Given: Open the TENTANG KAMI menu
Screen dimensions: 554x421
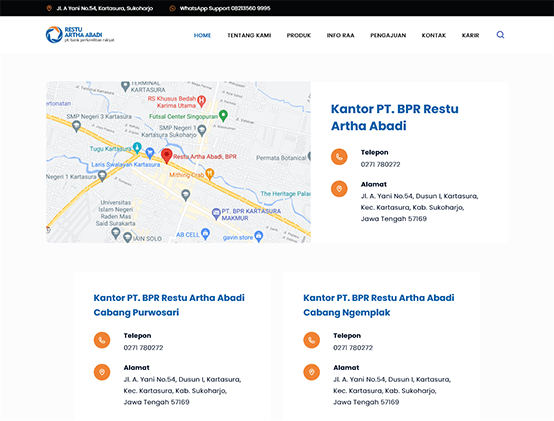Looking at the screenshot, I should tap(249, 35).
